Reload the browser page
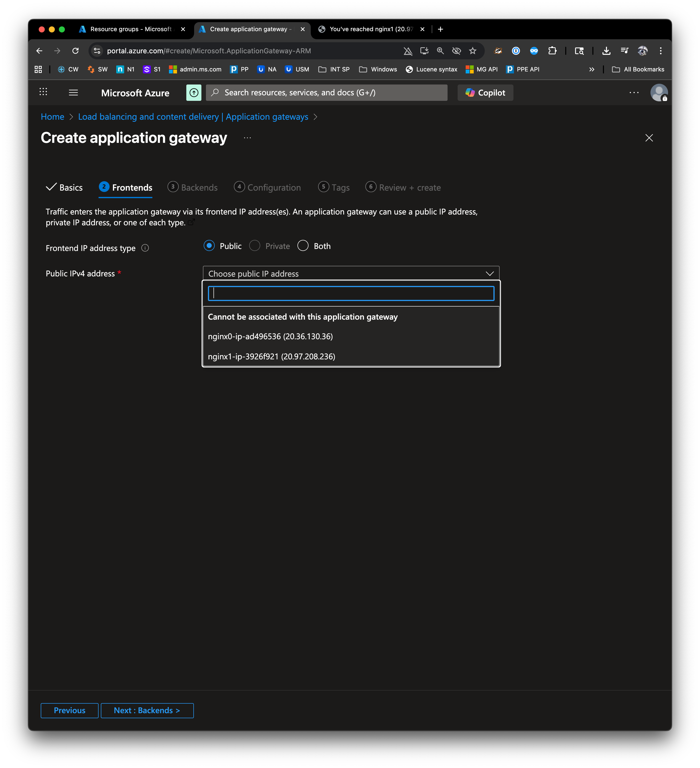700x768 pixels. pos(75,51)
